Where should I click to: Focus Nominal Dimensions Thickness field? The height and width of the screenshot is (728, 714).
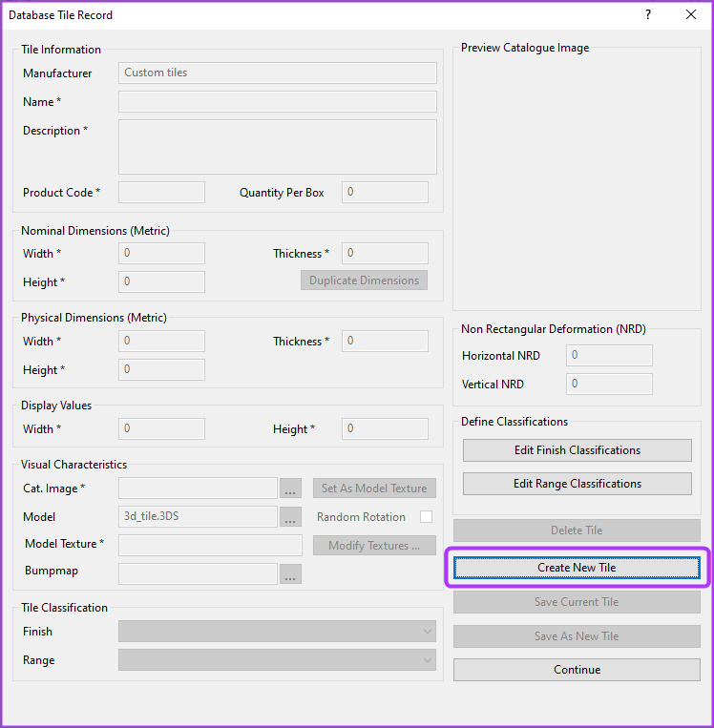(x=385, y=254)
